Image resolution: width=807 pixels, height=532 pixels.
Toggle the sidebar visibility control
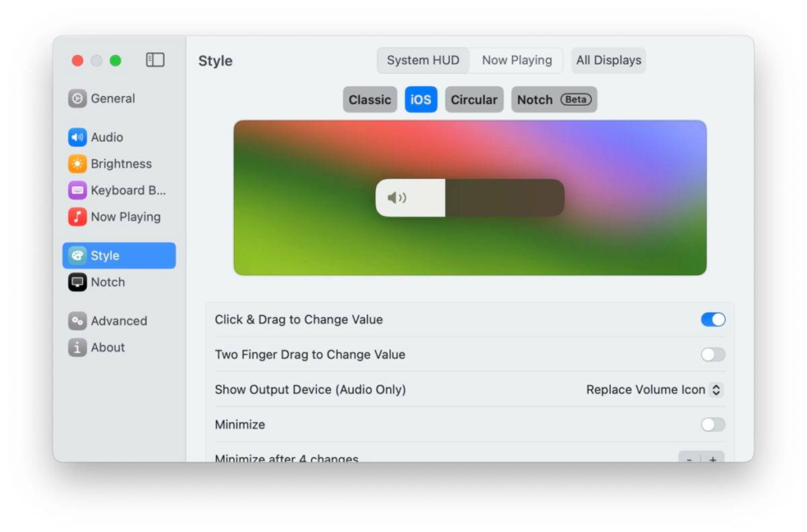click(155, 59)
